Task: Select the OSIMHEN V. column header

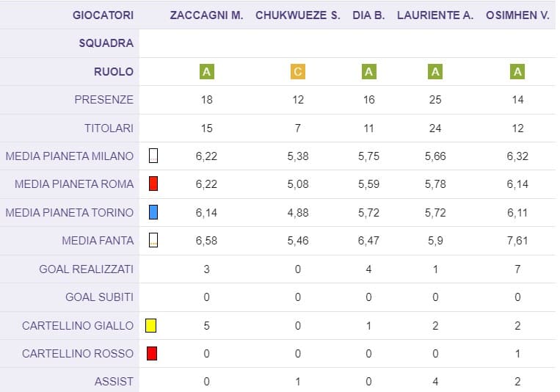Action: click(517, 15)
